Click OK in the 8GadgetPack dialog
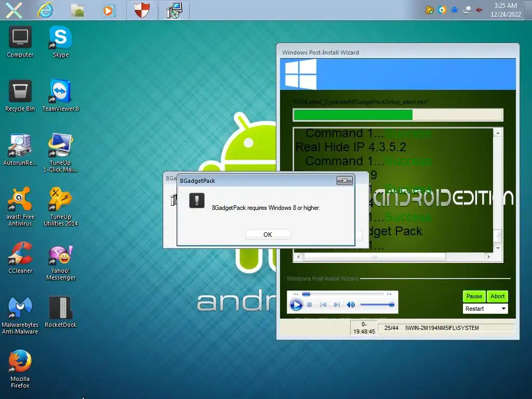The width and height of the screenshot is (532, 399). [x=268, y=234]
